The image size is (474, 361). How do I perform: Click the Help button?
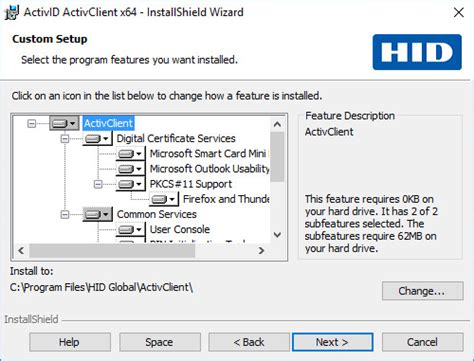(x=70, y=342)
